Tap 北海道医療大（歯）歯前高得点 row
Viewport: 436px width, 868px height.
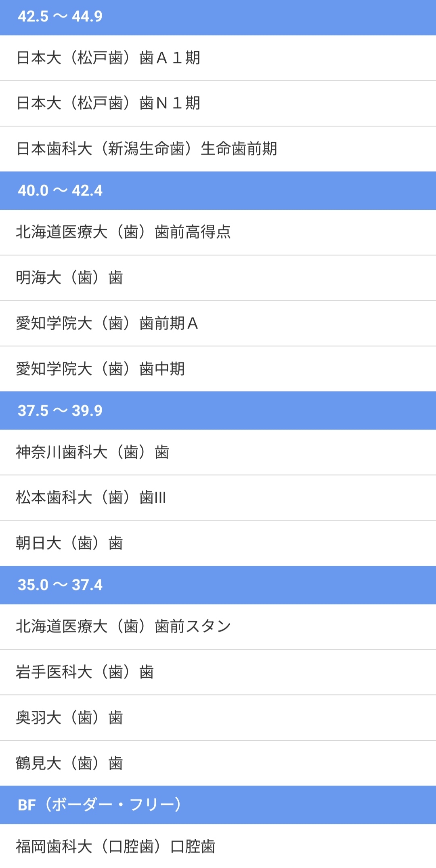pyautogui.click(x=123, y=232)
